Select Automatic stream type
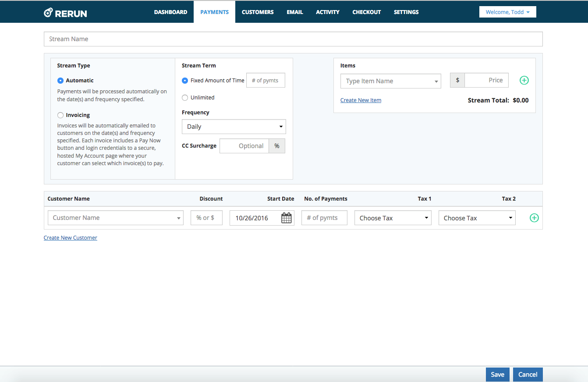The image size is (588, 382). click(x=60, y=81)
